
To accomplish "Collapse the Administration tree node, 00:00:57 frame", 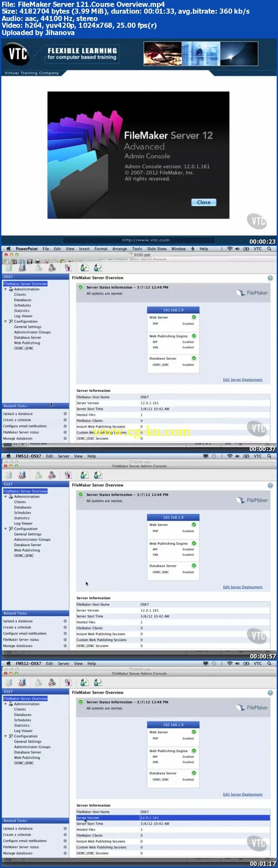I will [5, 497].
